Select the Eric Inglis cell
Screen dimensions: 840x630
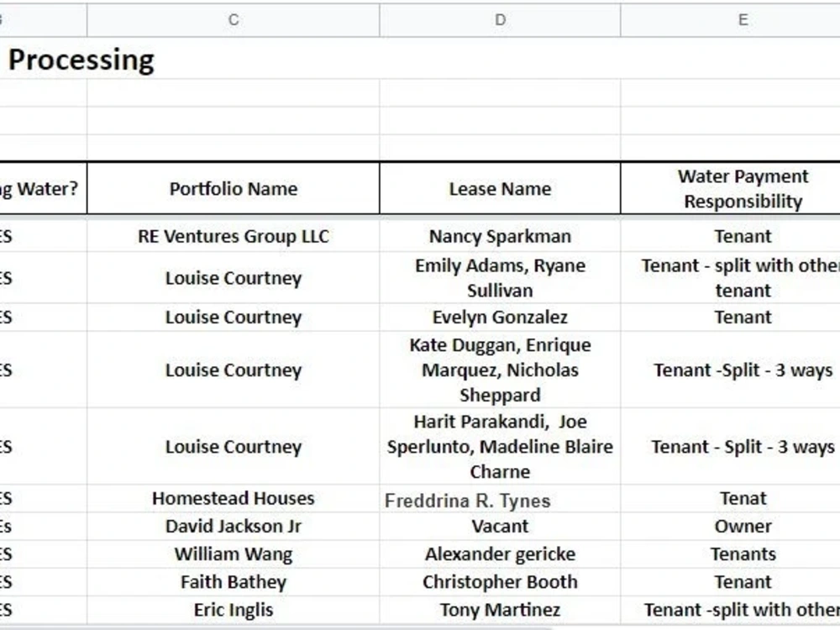pos(233,610)
